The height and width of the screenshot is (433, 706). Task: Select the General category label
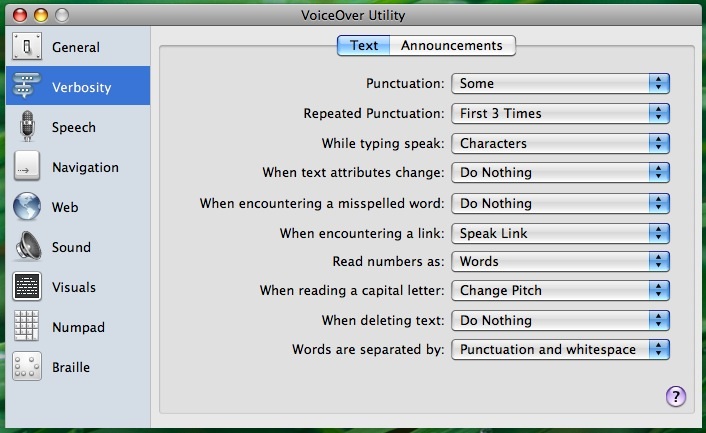coord(76,47)
